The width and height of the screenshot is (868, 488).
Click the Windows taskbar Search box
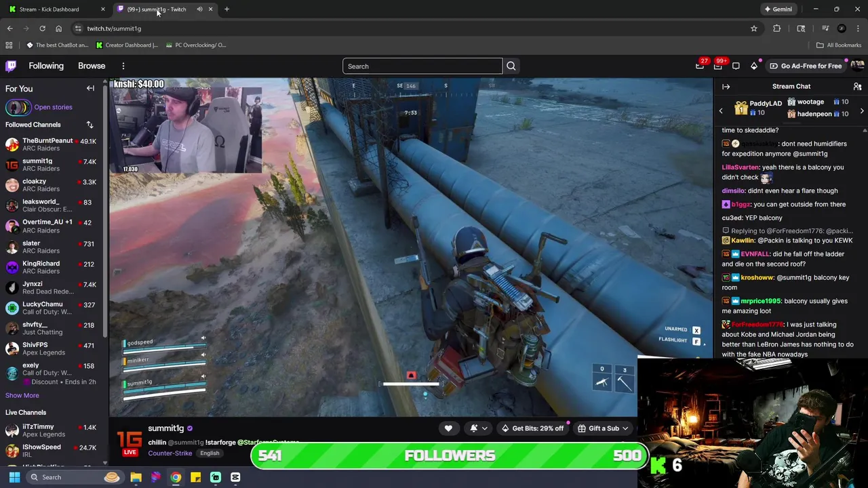point(75,477)
